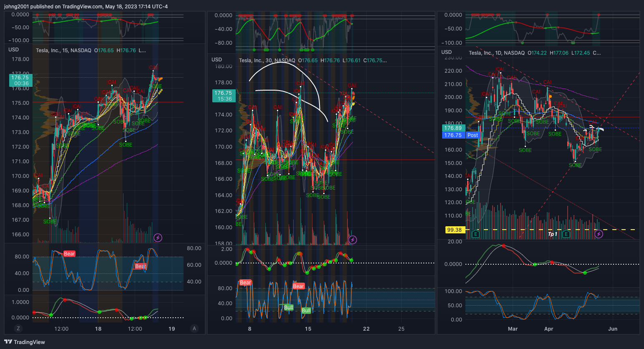Click the 166.00 price on 15-minute chart axis
644x349 pixels.
point(20,235)
